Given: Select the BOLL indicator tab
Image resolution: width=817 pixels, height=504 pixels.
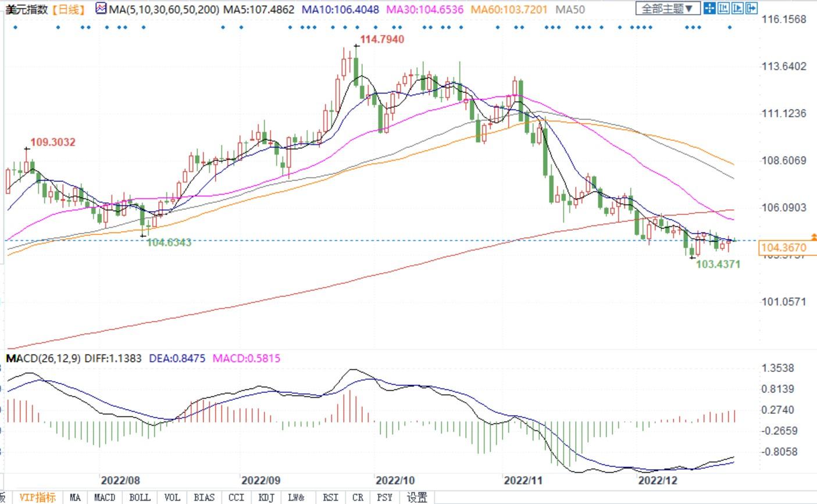Looking at the screenshot, I should (140, 497).
